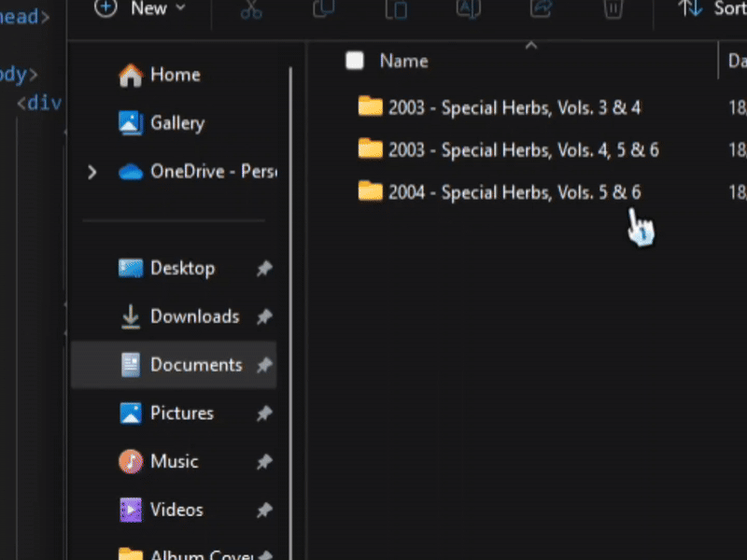Image resolution: width=747 pixels, height=560 pixels.
Task: Open the Album Covers folder at sidebar bottom
Action: [x=196, y=553]
